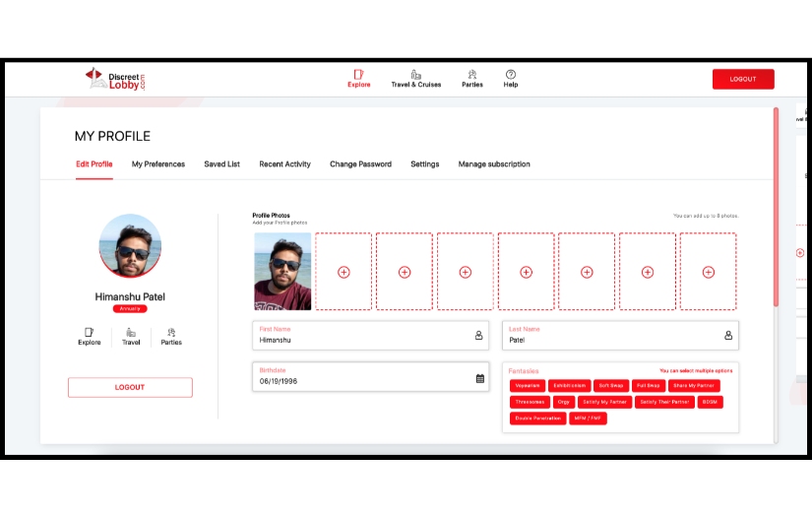Open Manage subscription tab
812x517 pixels.
tap(494, 164)
